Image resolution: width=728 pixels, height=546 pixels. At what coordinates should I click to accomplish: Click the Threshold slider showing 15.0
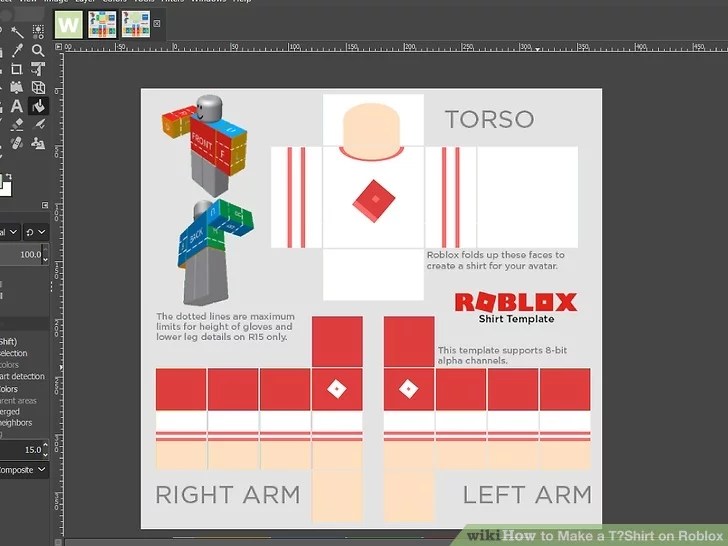21,449
